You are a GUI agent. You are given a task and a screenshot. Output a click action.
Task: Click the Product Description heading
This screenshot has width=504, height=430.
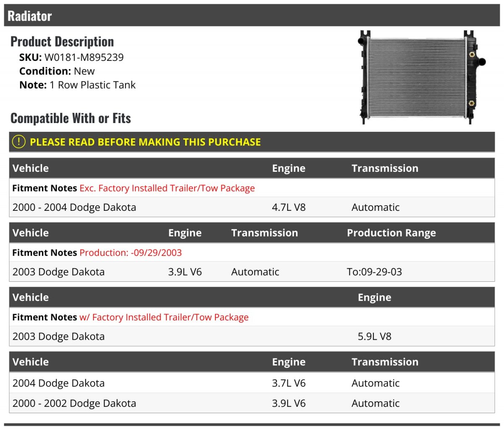click(62, 42)
